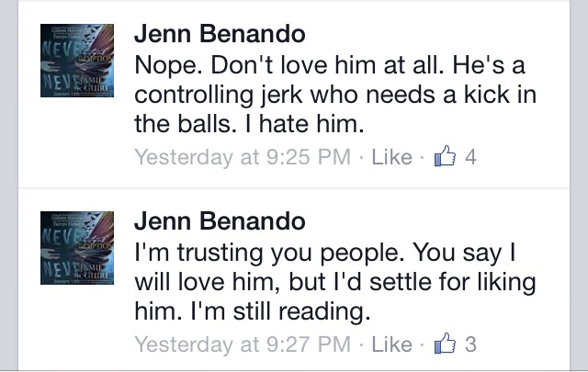Viewport: 588px width, 372px height.
Task: Click the thumbs-up icon beside 4 likes
Action: click(x=444, y=156)
